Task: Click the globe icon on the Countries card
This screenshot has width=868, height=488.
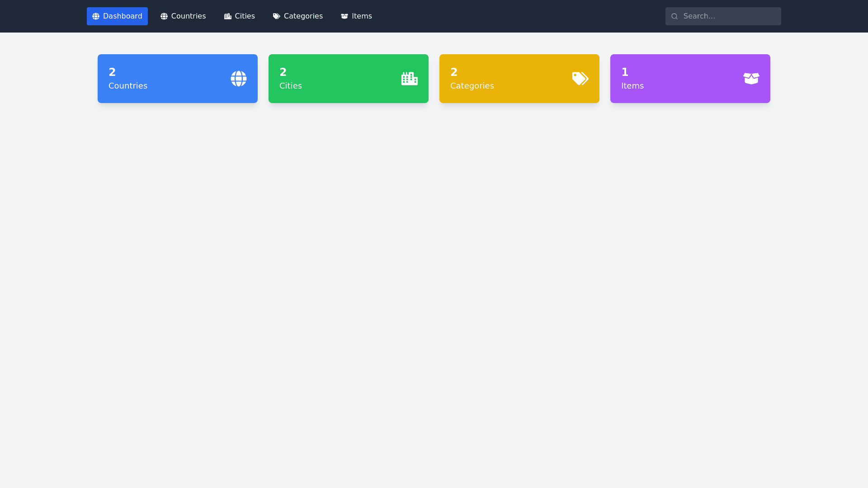Action: click(239, 79)
